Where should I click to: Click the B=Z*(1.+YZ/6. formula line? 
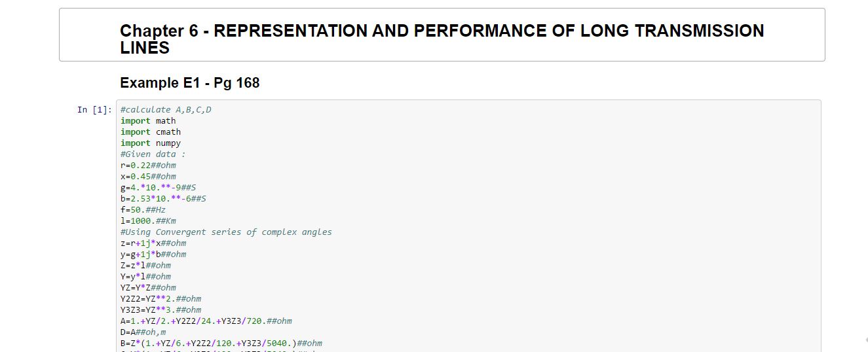tap(221, 343)
